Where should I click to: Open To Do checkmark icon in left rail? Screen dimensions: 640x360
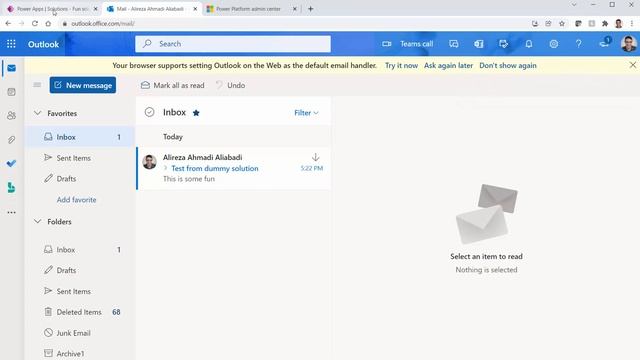click(x=11, y=164)
